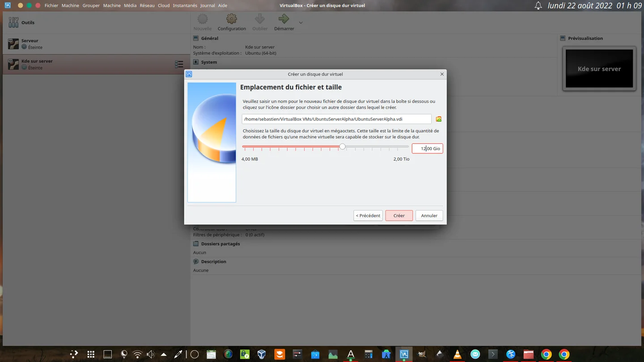The image size is (644, 362).
Task: Click the folder icon to choose disk location
Action: pyautogui.click(x=439, y=119)
